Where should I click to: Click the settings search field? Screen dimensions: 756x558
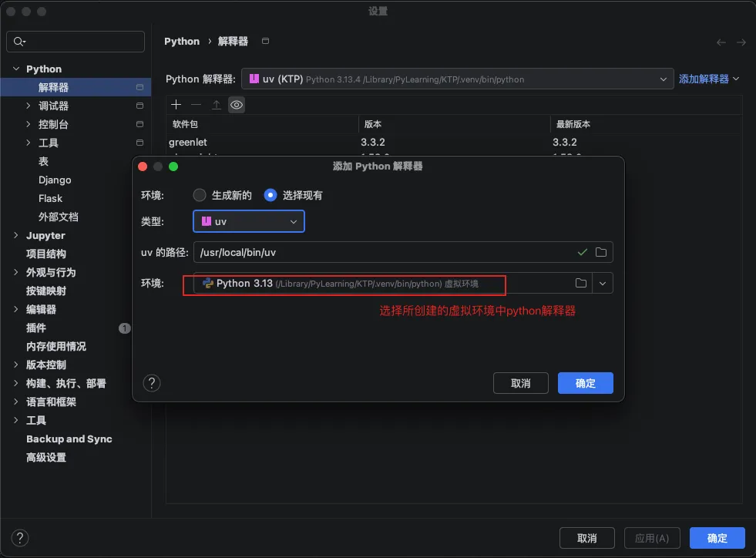(76, 42)
